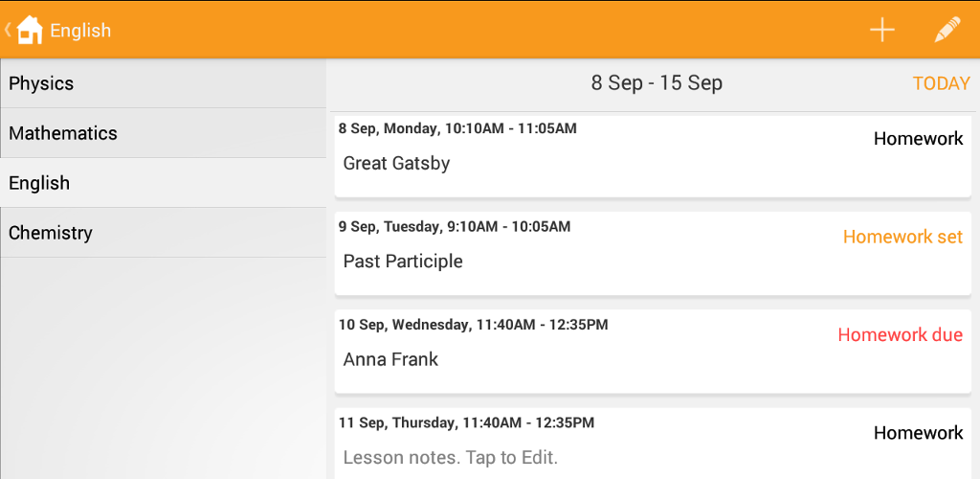The image size is (980, 479).
Task: Select Chemistry in subject list
Action: 163,233
